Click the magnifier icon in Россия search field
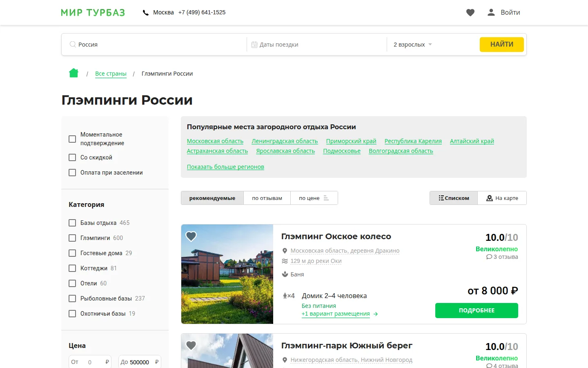 [73, 44]
